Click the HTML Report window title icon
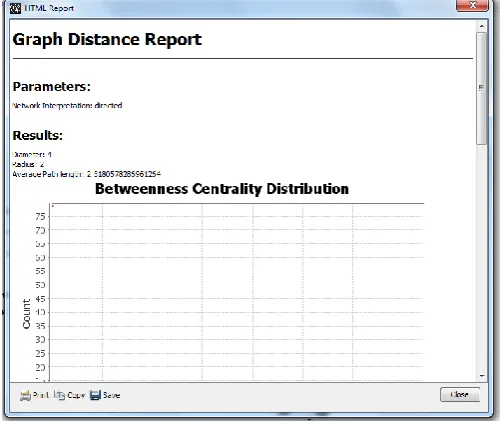This screenshot has height=422, width=503. [x=15, y=8]
